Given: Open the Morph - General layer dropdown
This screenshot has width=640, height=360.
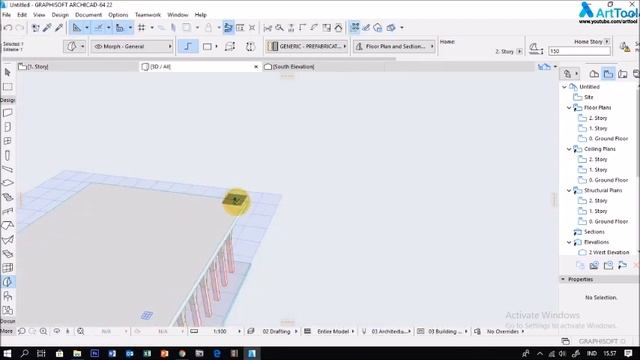Looking at the screenshot, I should [133, 47].
